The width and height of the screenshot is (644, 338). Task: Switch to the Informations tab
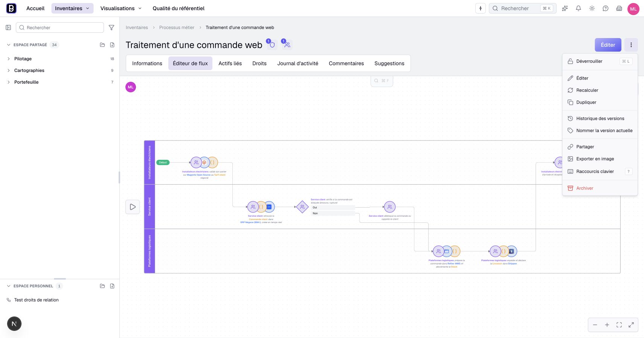pyautogui.click(x=147, y=63)
